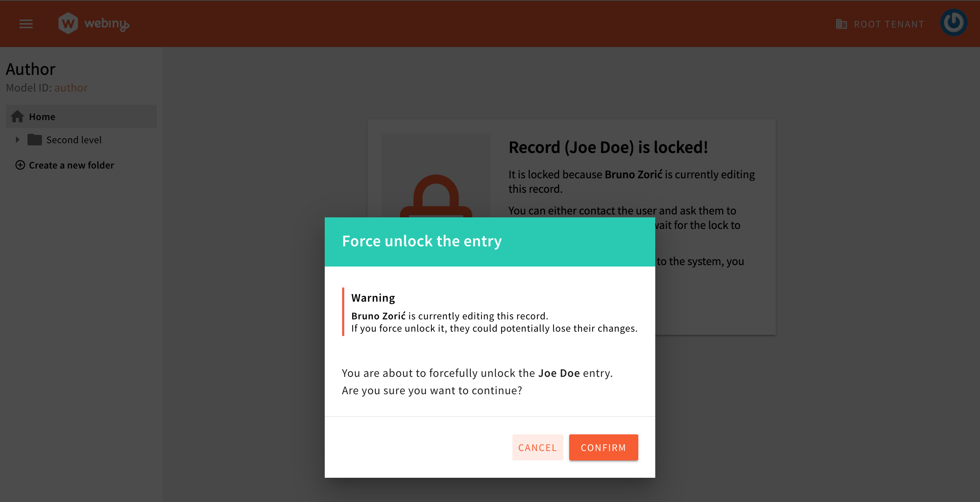Image resolution: width=980 pixels, height=502 pixels.
Task: Click the Webiny logo icon
Action: click(69, 23)
